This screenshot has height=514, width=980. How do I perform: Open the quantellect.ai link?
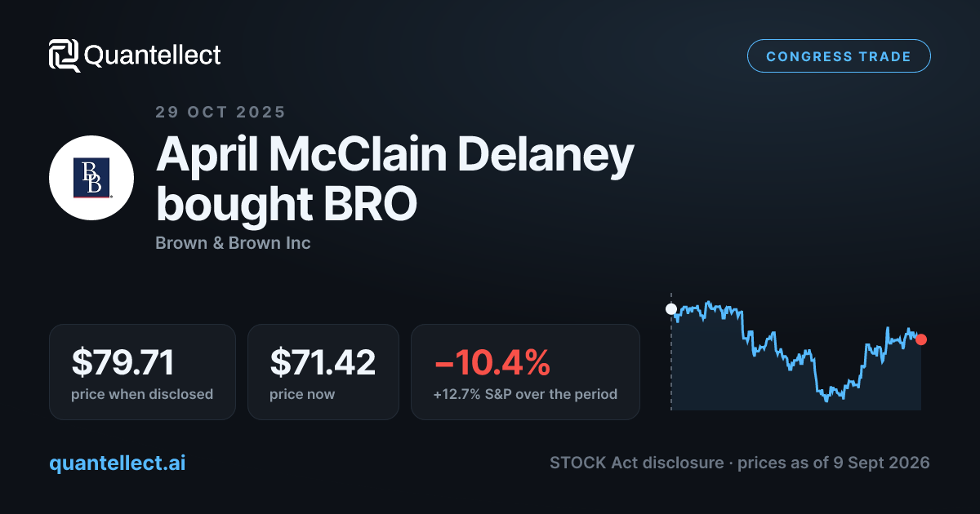coord(118,463)
